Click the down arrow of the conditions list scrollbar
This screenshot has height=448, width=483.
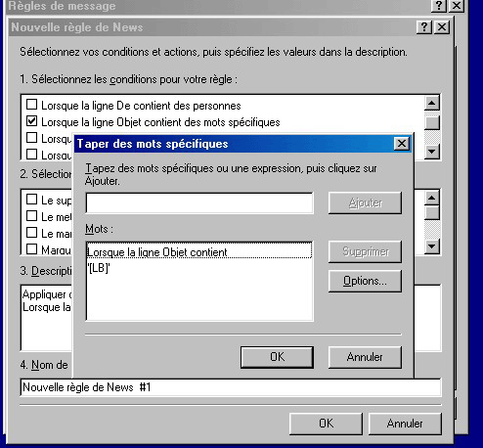(x=431, y=152)
